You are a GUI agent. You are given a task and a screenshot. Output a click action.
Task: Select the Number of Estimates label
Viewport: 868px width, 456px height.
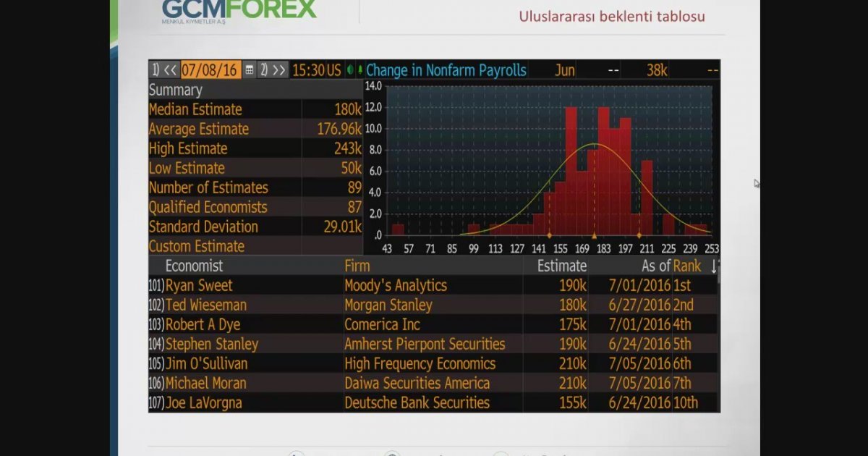[208, 187]
